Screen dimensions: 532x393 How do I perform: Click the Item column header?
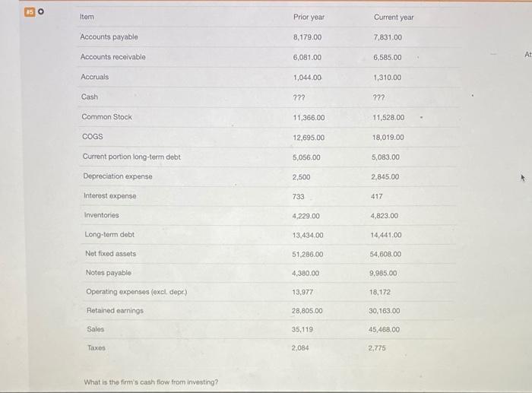[87, 17]
